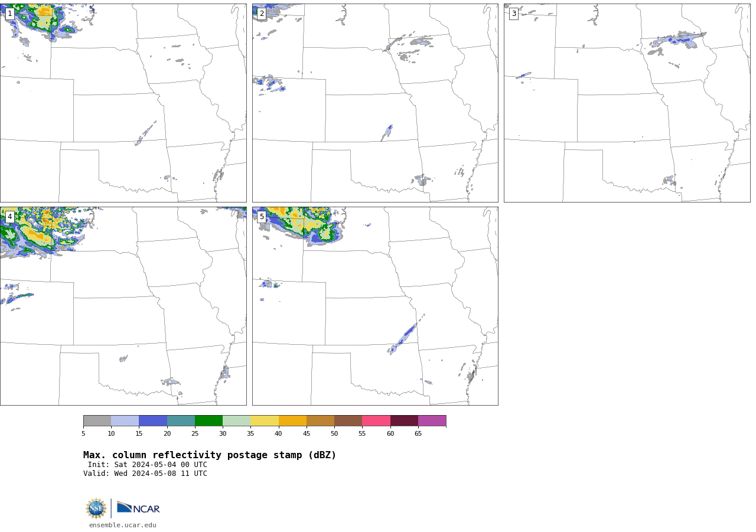This screenshot has height=532, width=756.
Task: Open ensemble member 1 reflectivity map
Action: coord(123,103)
